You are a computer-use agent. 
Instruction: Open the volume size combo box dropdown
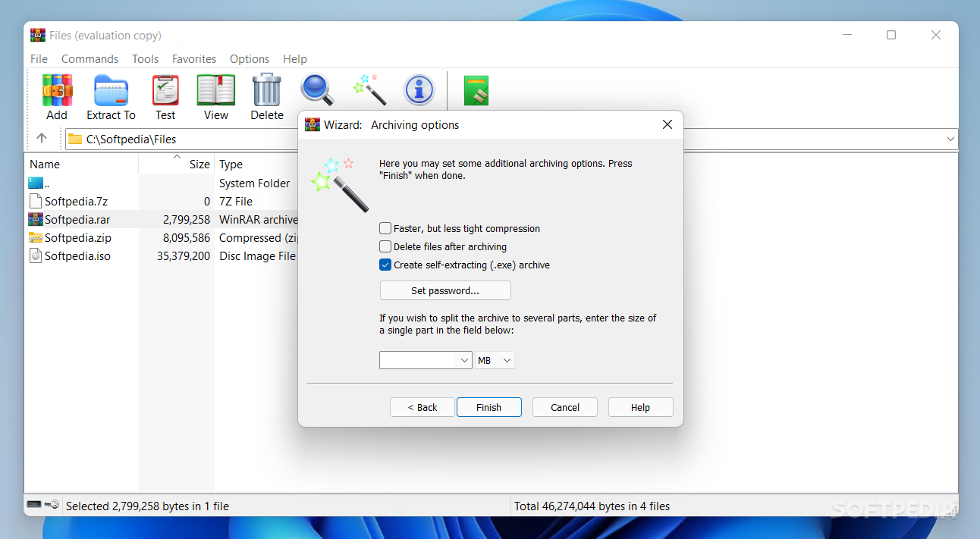pos(464,361)
